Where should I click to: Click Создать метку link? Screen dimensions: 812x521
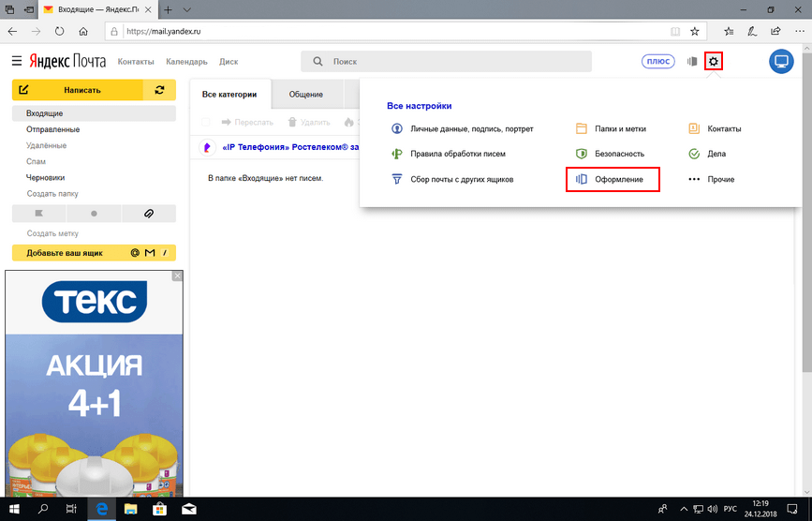point(52,233)
